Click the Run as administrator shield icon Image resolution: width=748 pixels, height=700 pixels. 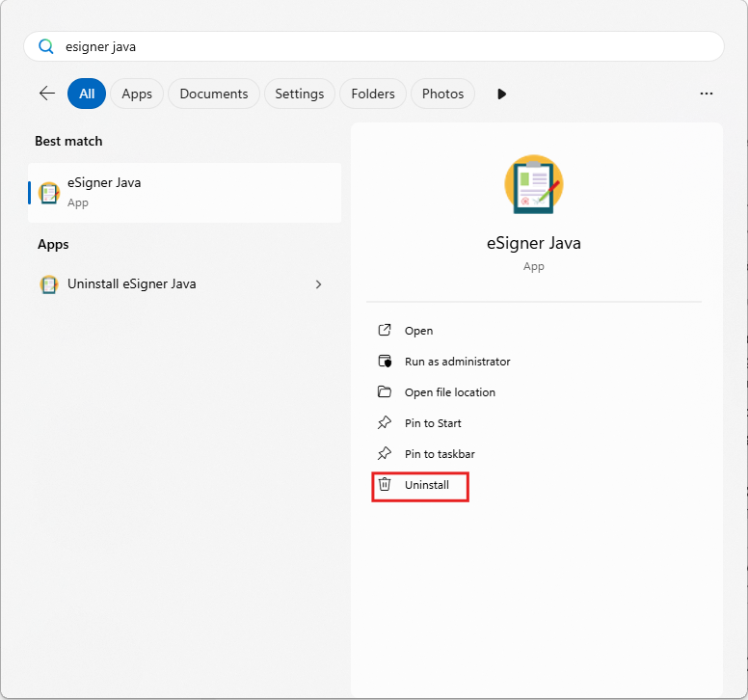click(385, 362)
